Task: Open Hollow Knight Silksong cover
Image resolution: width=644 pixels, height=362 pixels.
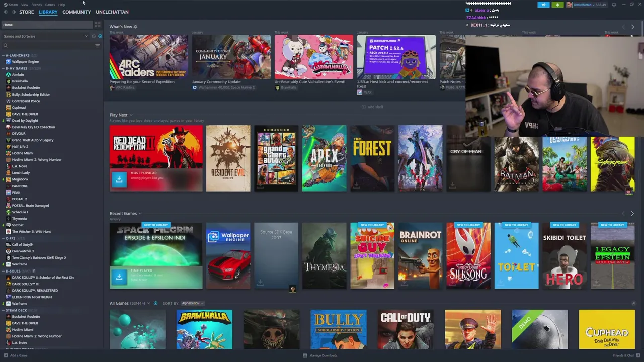Action: coord(468,256)
